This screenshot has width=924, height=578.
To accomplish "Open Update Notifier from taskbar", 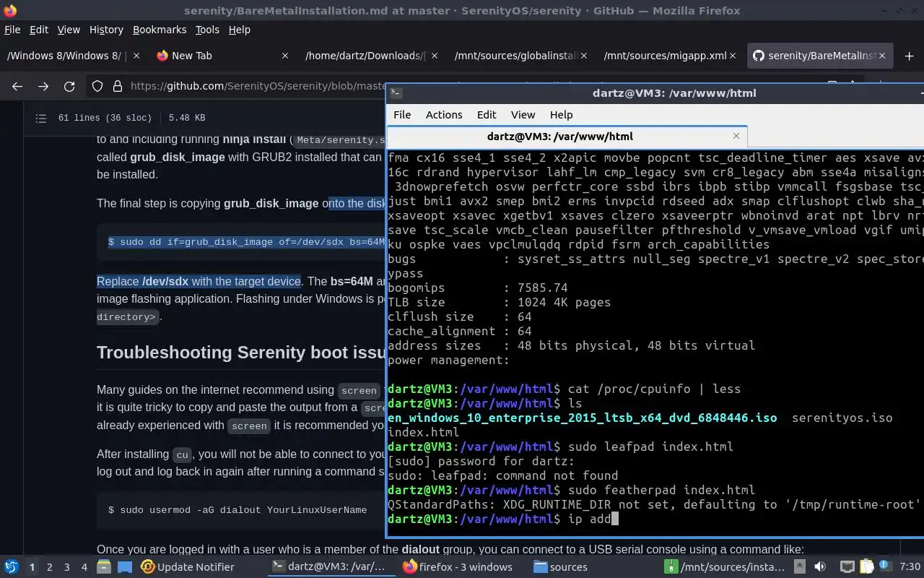I will click(x=188, y=567).
